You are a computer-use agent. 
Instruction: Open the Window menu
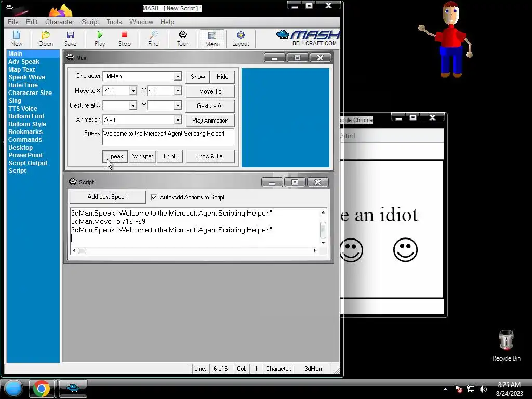click(141, 22)
